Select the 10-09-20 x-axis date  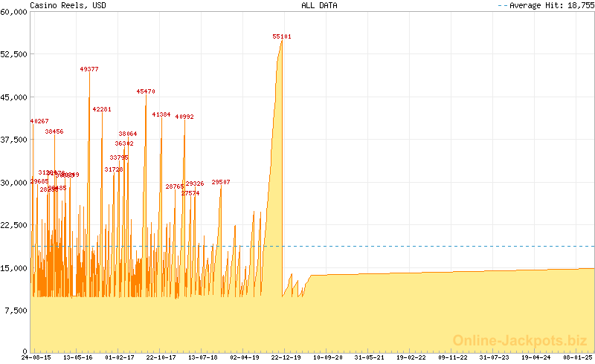pyautogui.click(x=327, y=357)
